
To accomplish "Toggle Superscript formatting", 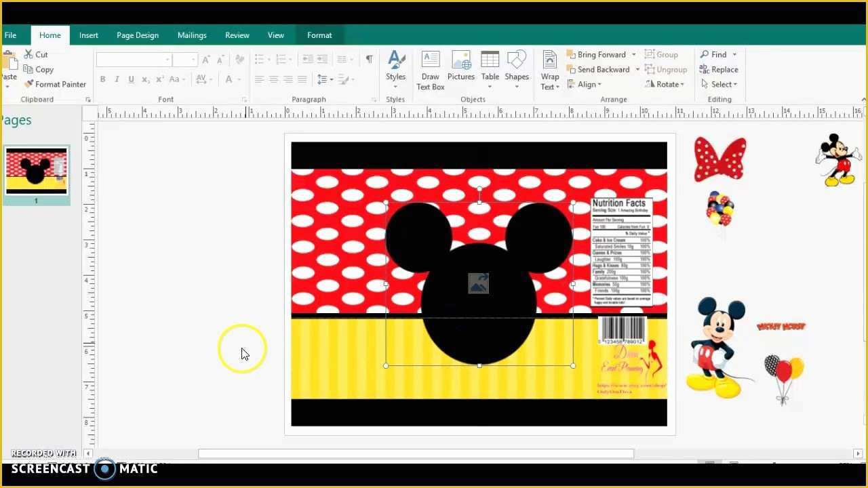I will [x=160, y=79].
